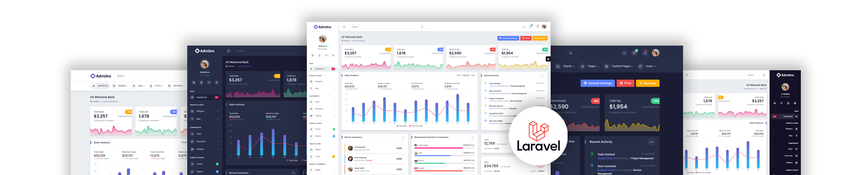The width and height of the screenshot is (868, 175).
Task: Open Jessica's profile avatar in center dashboard header
Action: coord(544,26)
